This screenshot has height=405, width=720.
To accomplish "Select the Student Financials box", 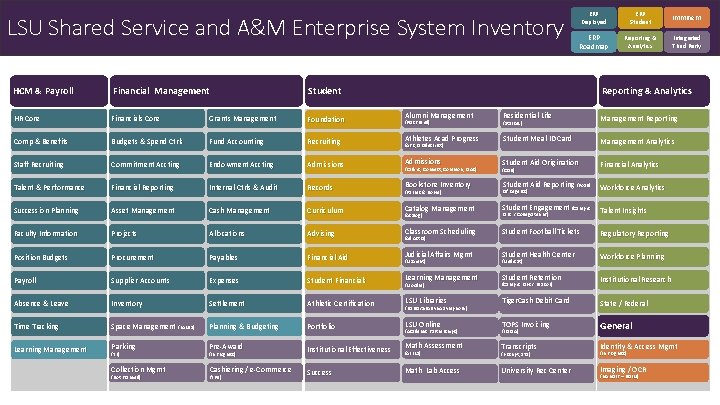I will coord(353,280).
